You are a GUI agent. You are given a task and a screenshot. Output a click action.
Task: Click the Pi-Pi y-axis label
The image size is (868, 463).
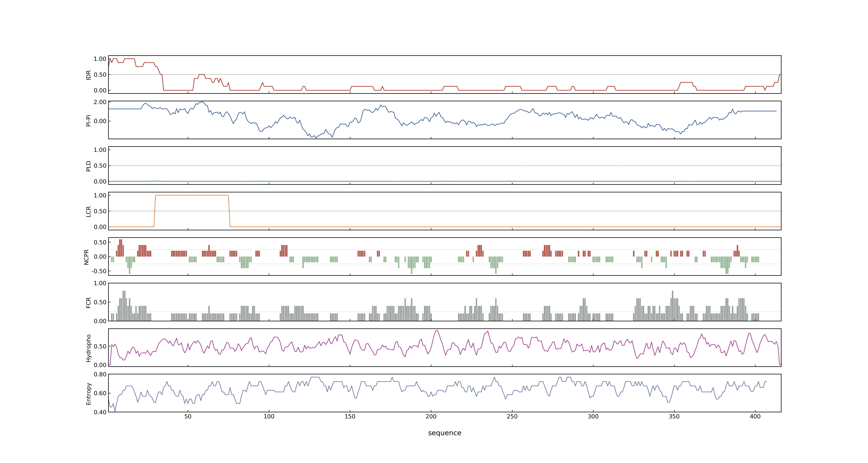click(x=88, y=120)
